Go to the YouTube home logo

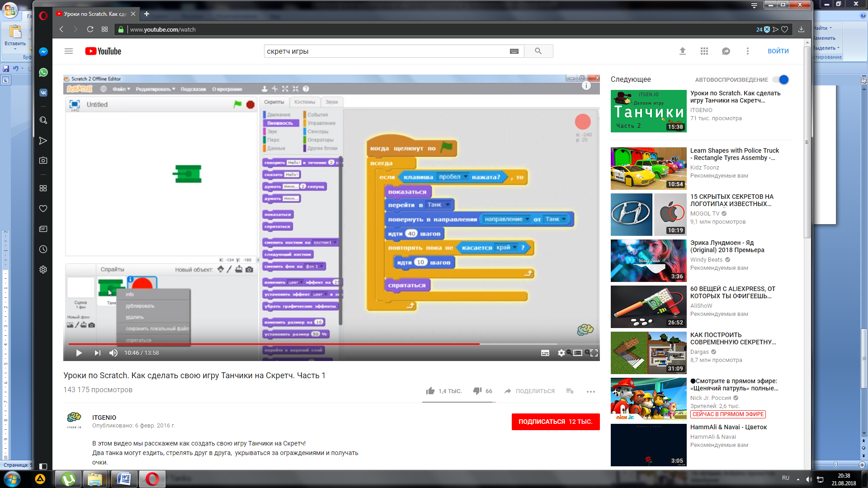tap(103, 51)
